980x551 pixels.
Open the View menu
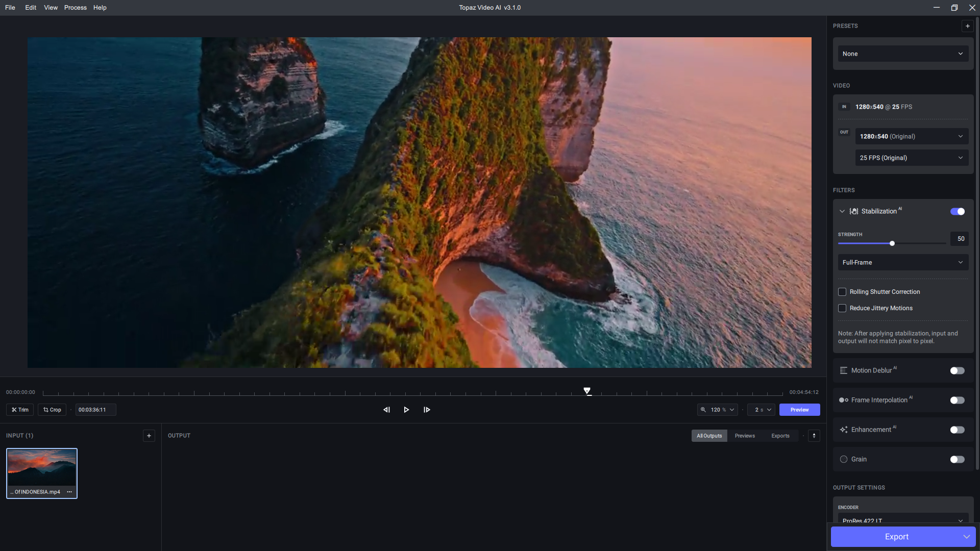[51, 8]
